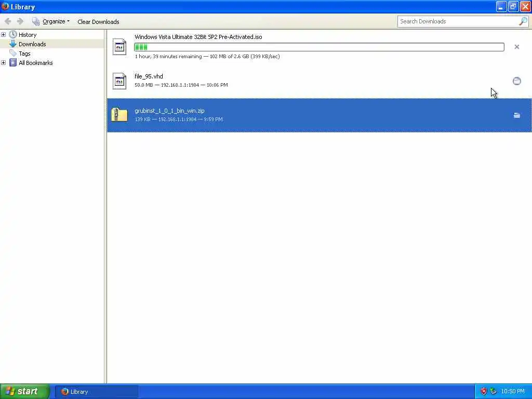This screenshot has height=399, width=532.
Task: Select Tags in the sidebar
Action: point(24,54)
